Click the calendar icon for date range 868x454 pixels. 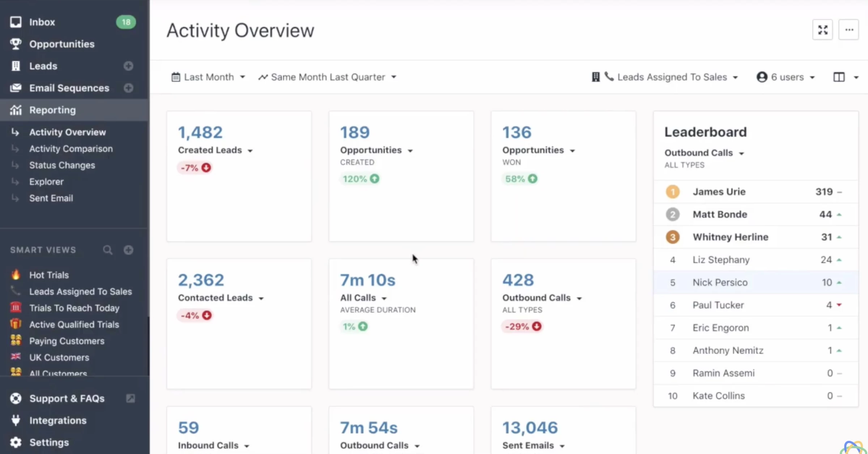[176, 77]
